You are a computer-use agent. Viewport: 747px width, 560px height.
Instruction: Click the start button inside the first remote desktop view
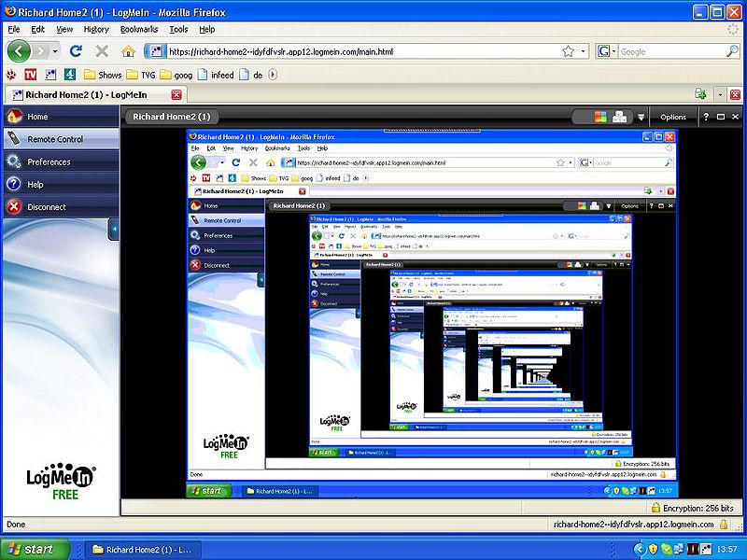[209, 491]
